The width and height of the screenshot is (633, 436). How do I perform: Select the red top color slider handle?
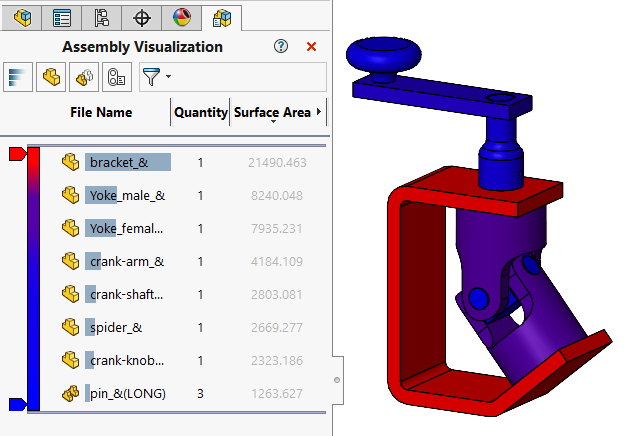click(17, 154)
